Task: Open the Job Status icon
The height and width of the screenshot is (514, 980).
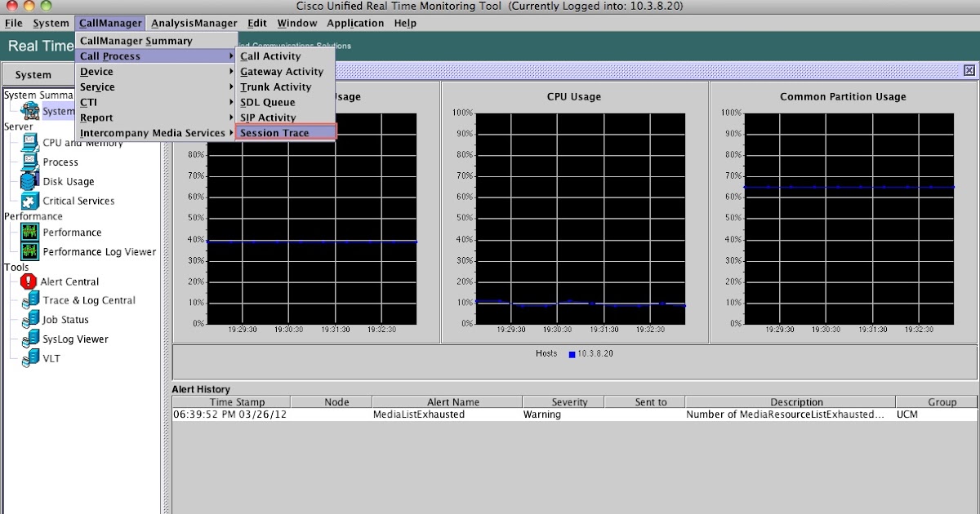Action: pos(29,320)
